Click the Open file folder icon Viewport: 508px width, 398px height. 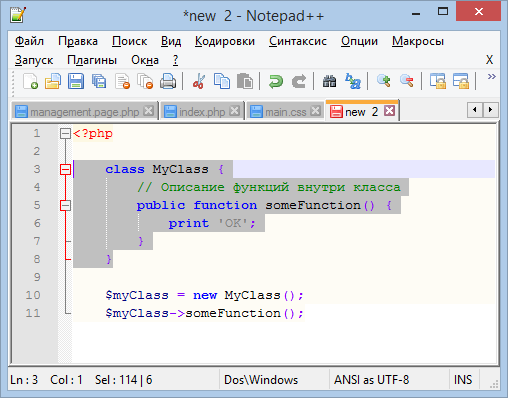tap(53, 81)
